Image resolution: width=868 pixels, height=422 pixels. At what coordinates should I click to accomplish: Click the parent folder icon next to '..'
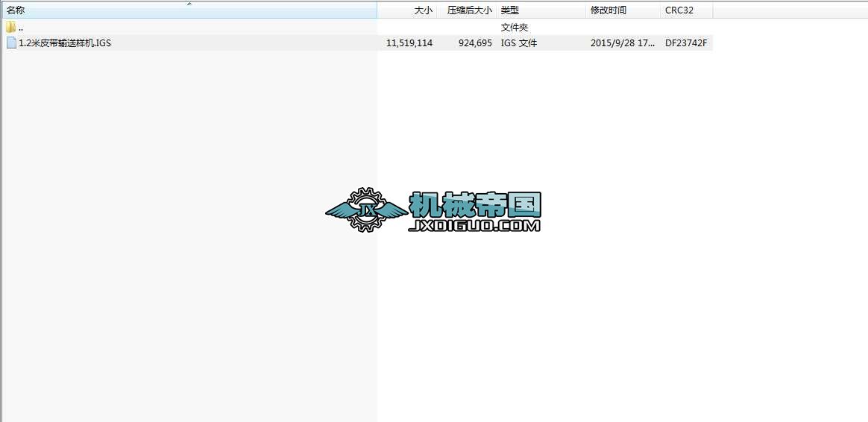pos(11,27)
